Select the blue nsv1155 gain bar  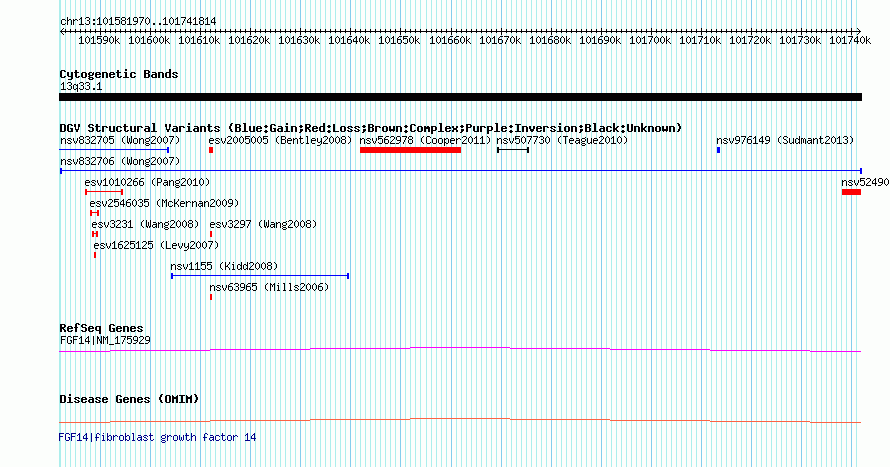[260, 276]
